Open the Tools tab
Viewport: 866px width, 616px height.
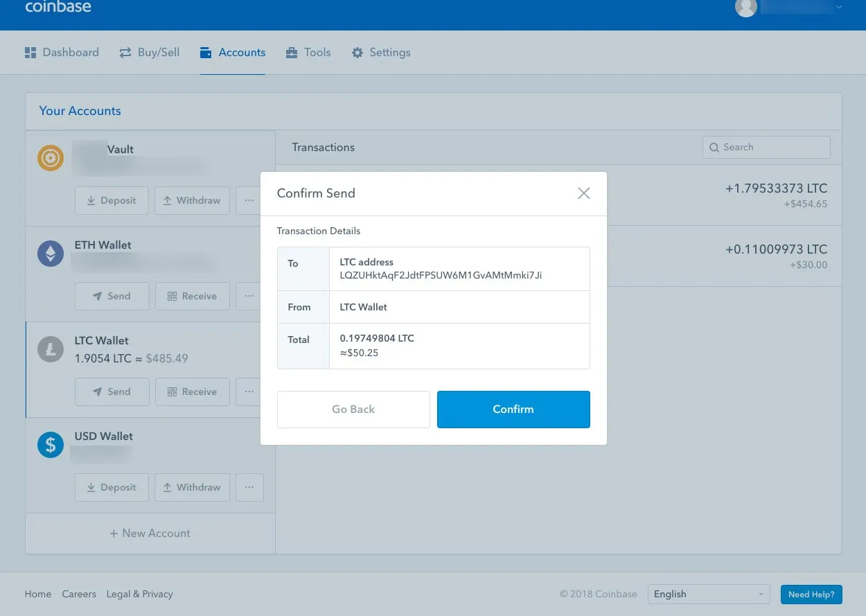[x=308, y=53]
